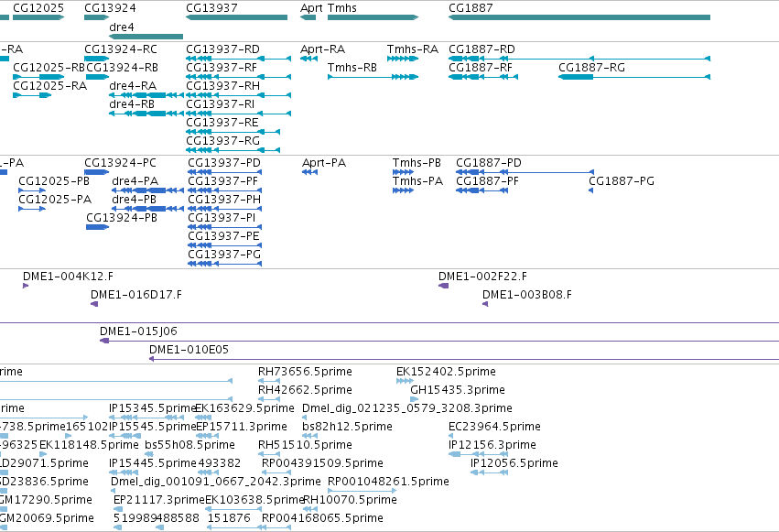Select EST bs82h12.5prime

point(309,436)
